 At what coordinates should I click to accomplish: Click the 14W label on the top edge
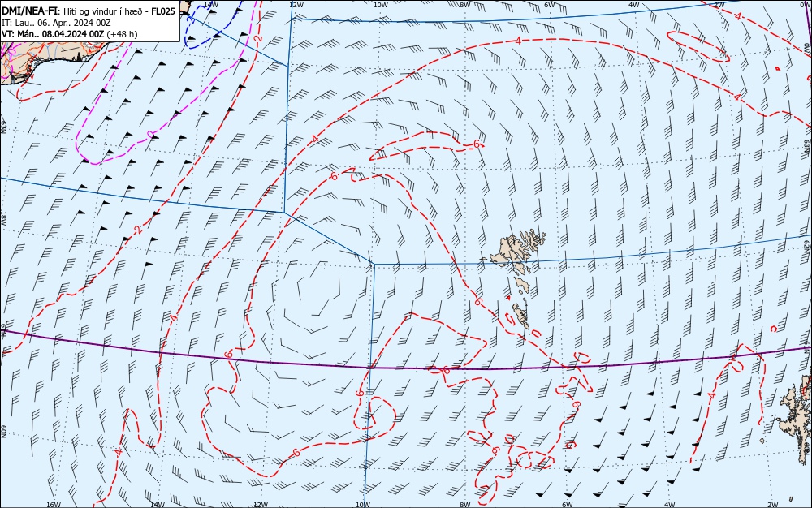coord(211,4)
